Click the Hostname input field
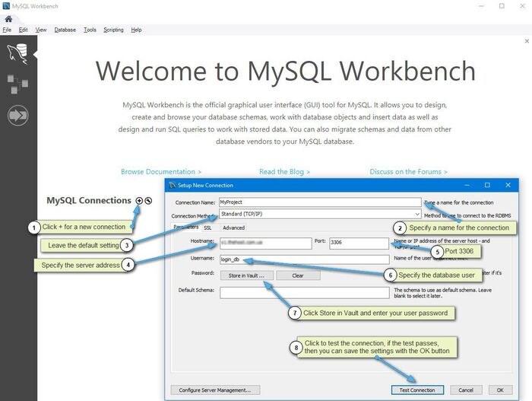 [266, 243]
